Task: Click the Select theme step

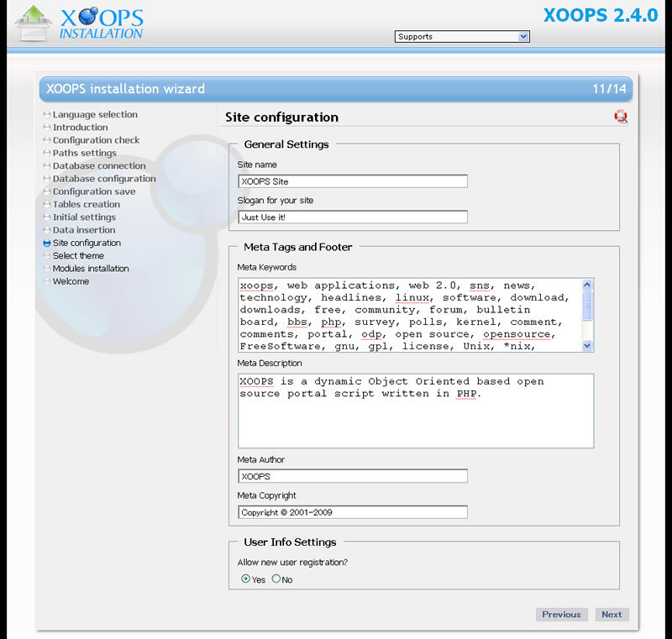Action: pyautogui.click(x=78, y=256)
